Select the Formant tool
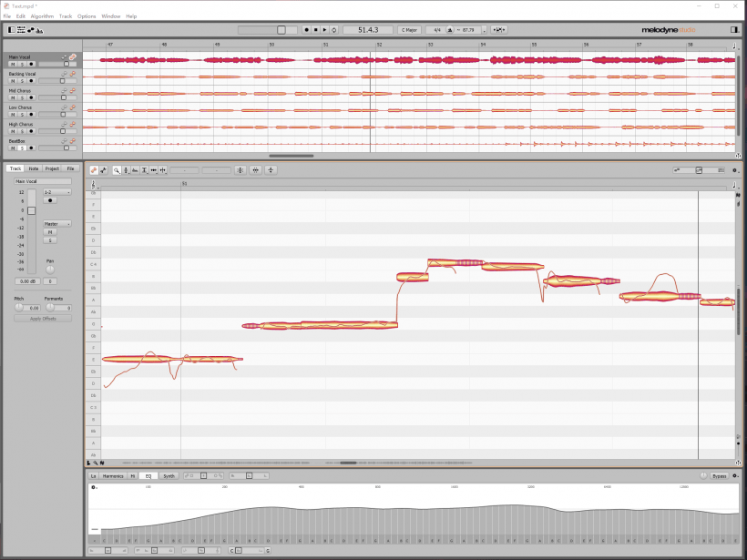The image size is (747, 560). 135,169
